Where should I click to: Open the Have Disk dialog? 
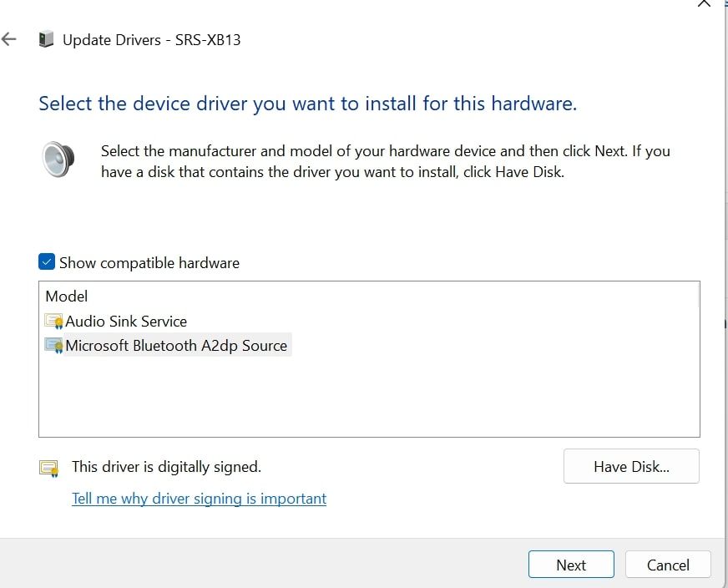[x=631, y=466]
